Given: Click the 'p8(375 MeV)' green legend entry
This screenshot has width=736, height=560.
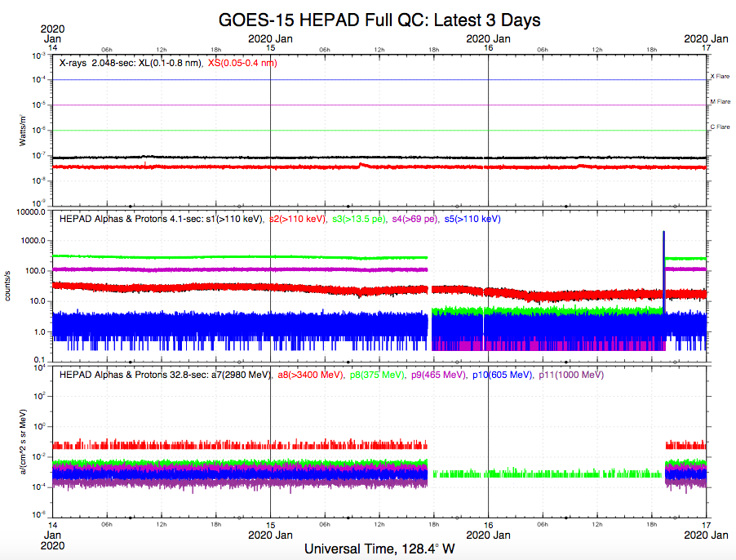Looking at the screenshot, I should (x=377, y=375).
